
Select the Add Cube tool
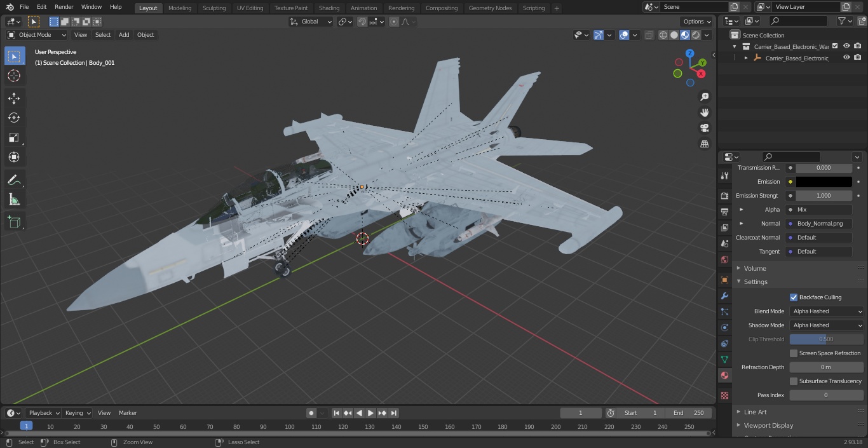click(x=14, y=222)
